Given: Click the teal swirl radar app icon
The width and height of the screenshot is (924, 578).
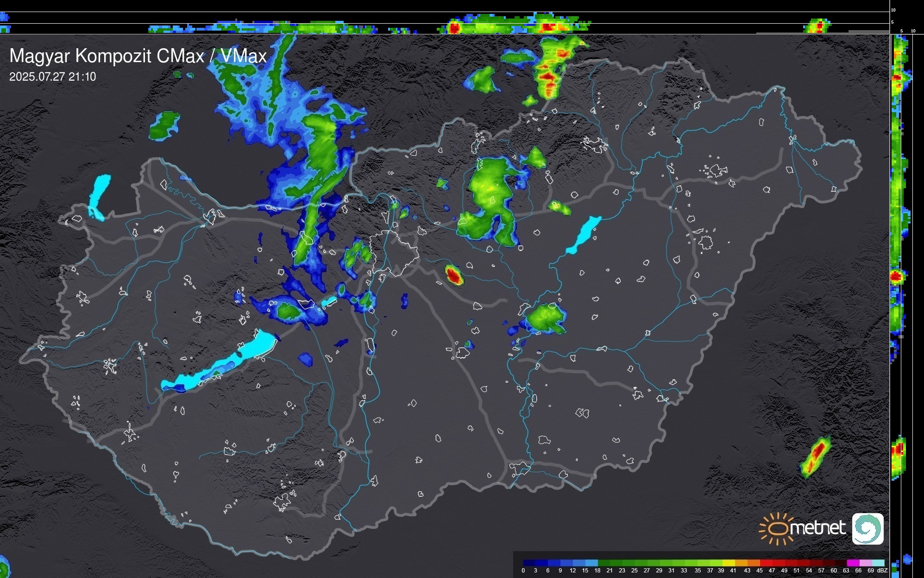Looking at the screenshot, I should 867,528.
